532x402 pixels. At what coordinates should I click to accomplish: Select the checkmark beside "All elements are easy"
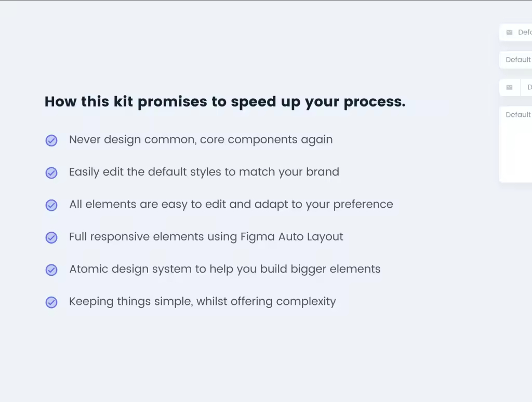click(x=51, y=205)
